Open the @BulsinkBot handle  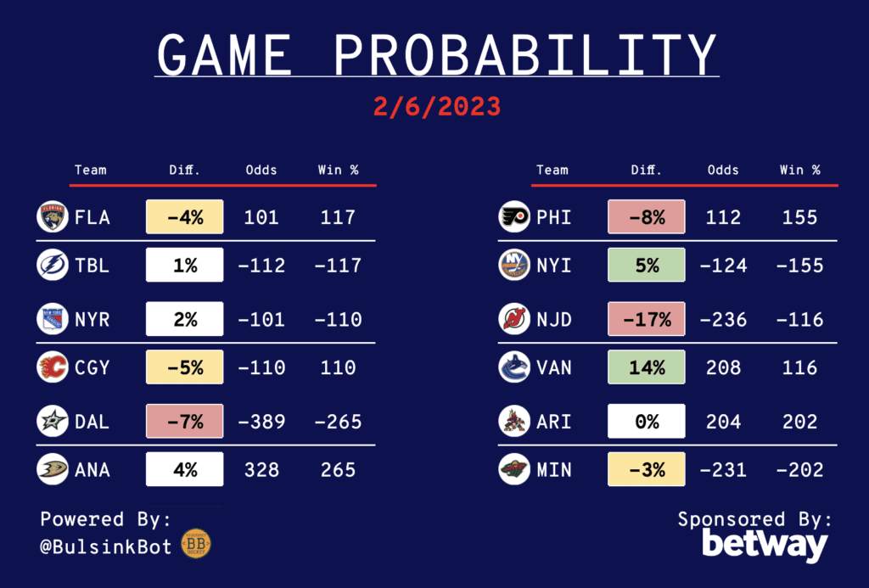click(x=105, y=546)
